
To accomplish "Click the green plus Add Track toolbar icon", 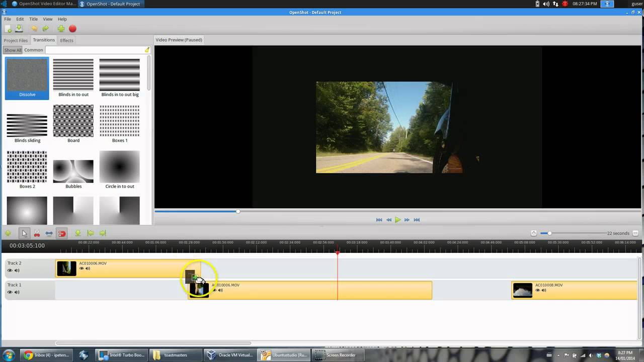I will tap(61, 29).
